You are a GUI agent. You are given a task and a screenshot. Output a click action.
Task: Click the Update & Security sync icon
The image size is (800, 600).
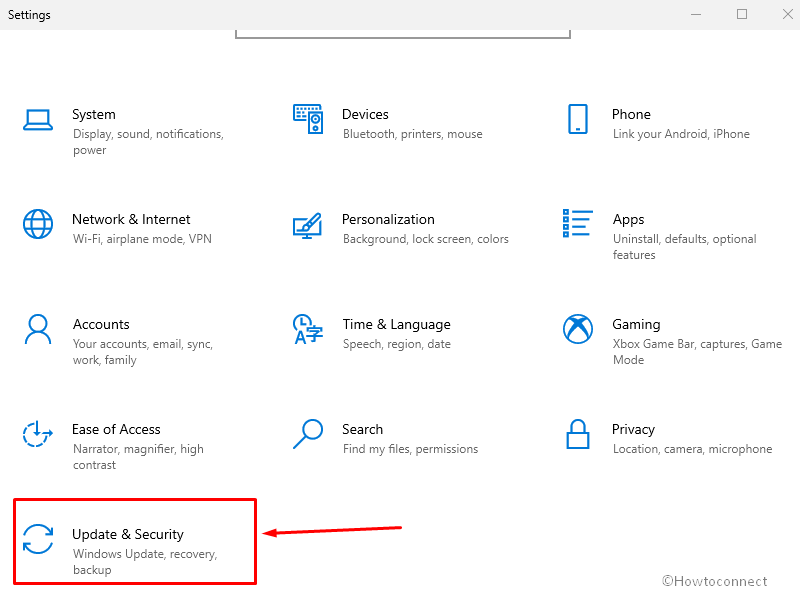(x=38, y=539)
